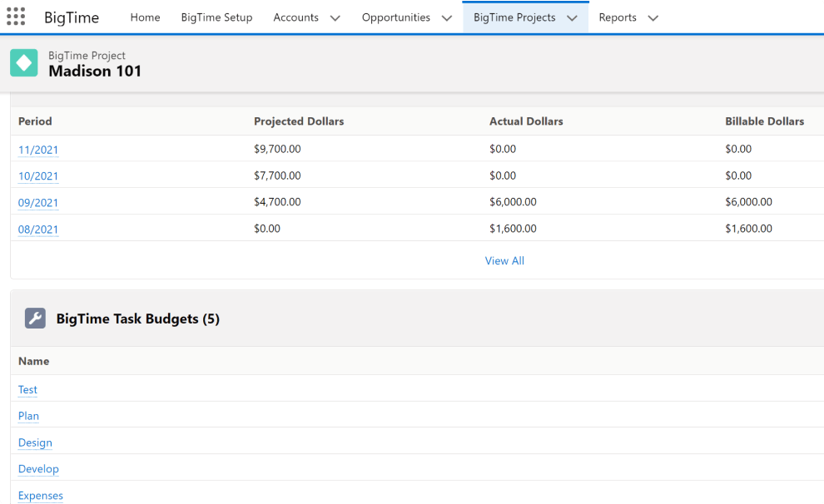The image size is (824, 504).
Task: Click the Period column header
Action: click(x=35, y=121)
